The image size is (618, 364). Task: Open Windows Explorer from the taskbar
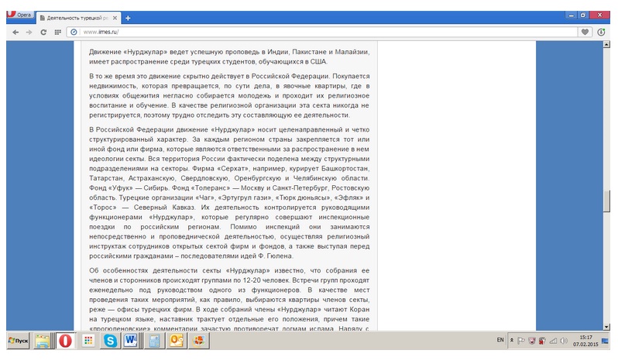click(42, 341)
